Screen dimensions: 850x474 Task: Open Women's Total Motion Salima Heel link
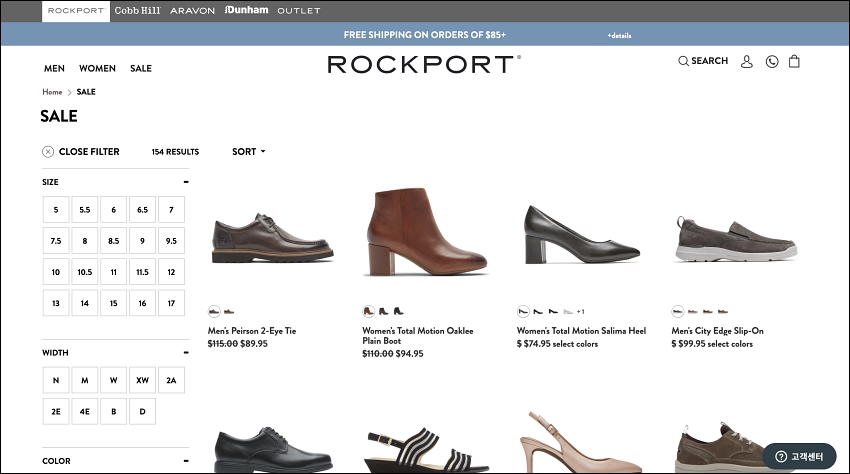click(581, 331)
